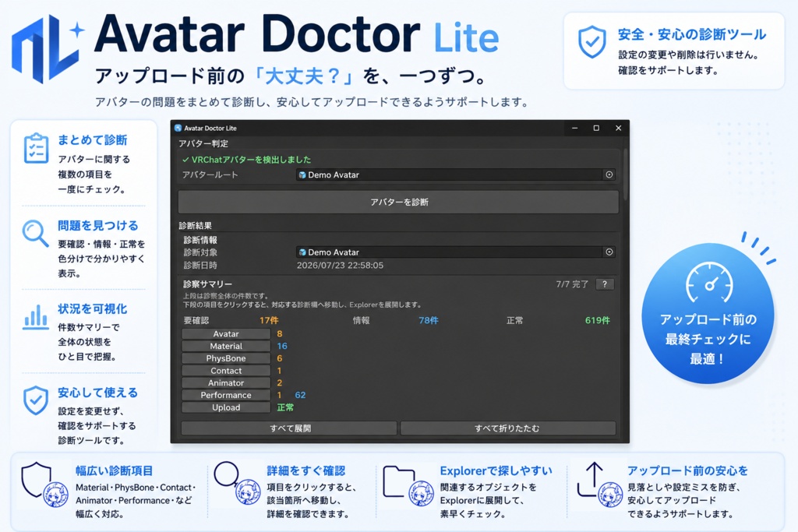Open the Contact diagnosis section
This screenshot has height=532, width=798.
[x=226, y=371]
